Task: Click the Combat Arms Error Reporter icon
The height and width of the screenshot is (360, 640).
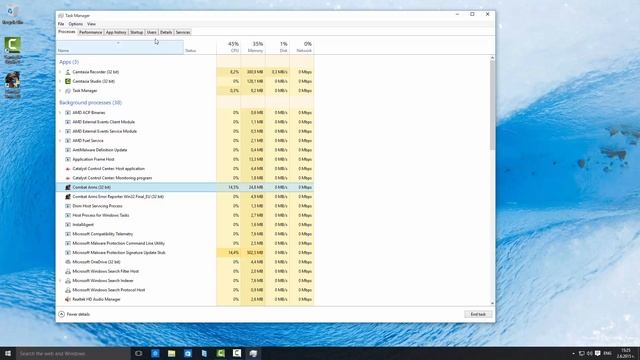Action: 68,197
